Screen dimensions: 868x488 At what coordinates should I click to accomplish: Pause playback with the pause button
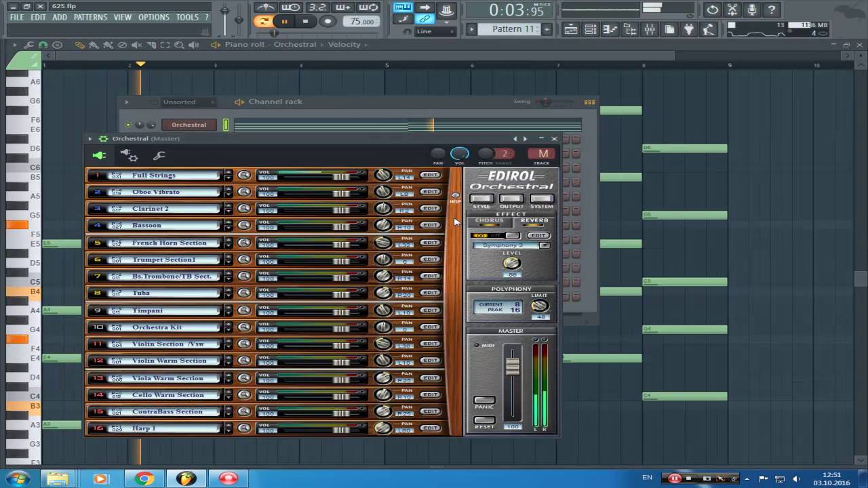click(x=284, y=21)
